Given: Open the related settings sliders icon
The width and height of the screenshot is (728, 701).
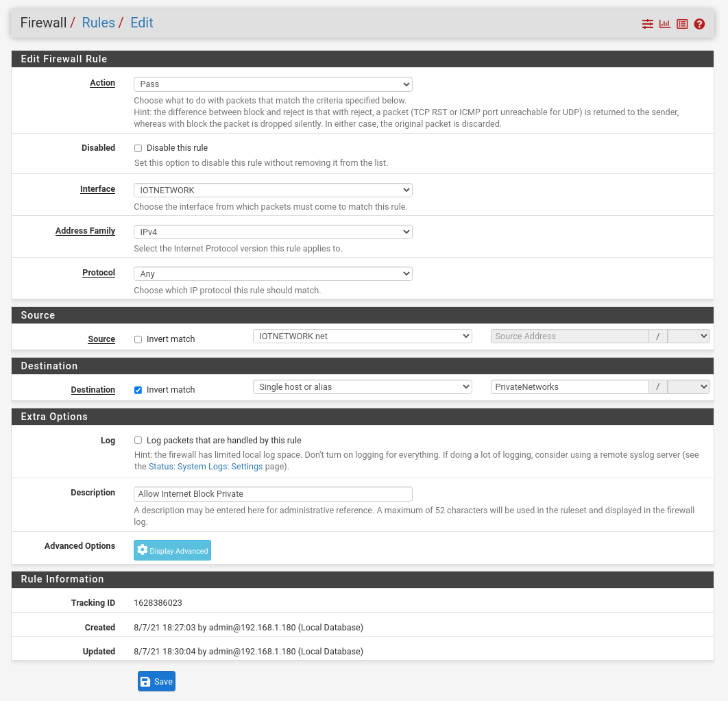Looking at the screenshot, I should [x=647, y=23].
